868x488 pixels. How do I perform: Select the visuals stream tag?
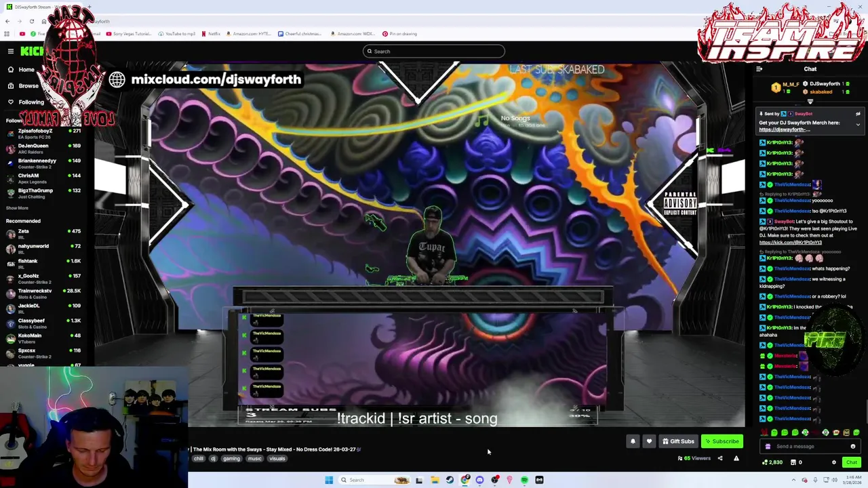pos(277,459)
